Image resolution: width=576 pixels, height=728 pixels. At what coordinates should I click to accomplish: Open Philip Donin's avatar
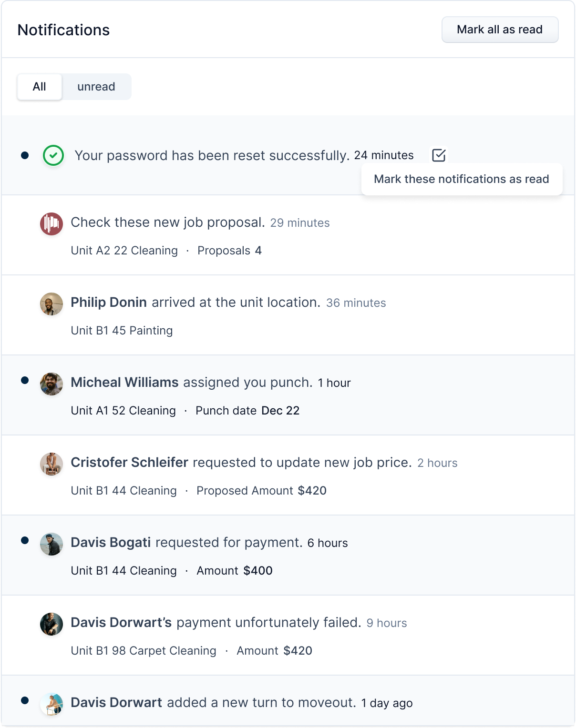[51, 304]
